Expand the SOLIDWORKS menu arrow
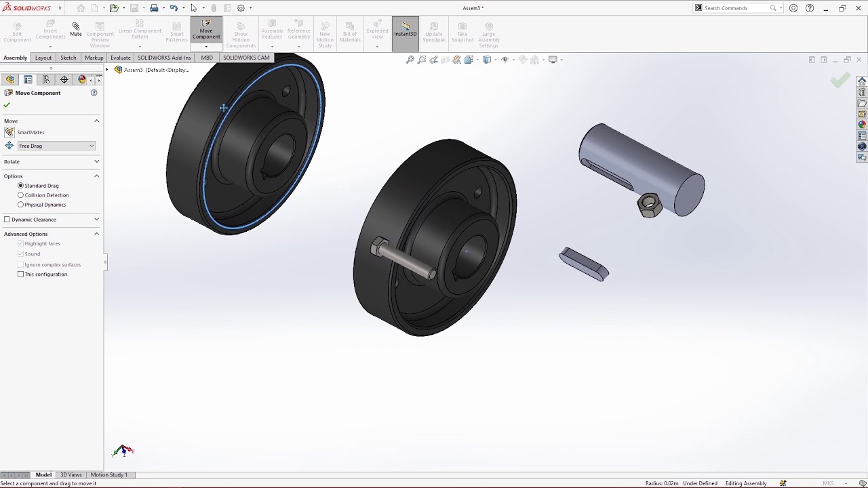 (60, 8)
